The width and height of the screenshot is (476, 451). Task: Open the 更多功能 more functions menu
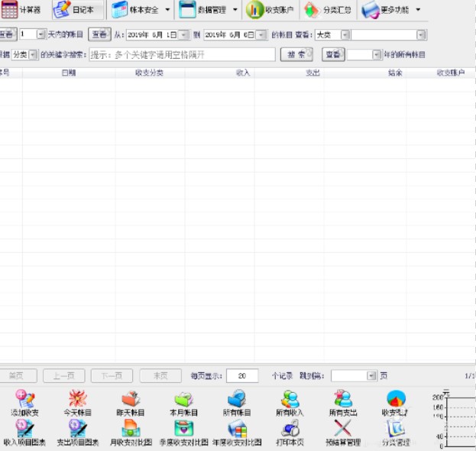point(418,11)
